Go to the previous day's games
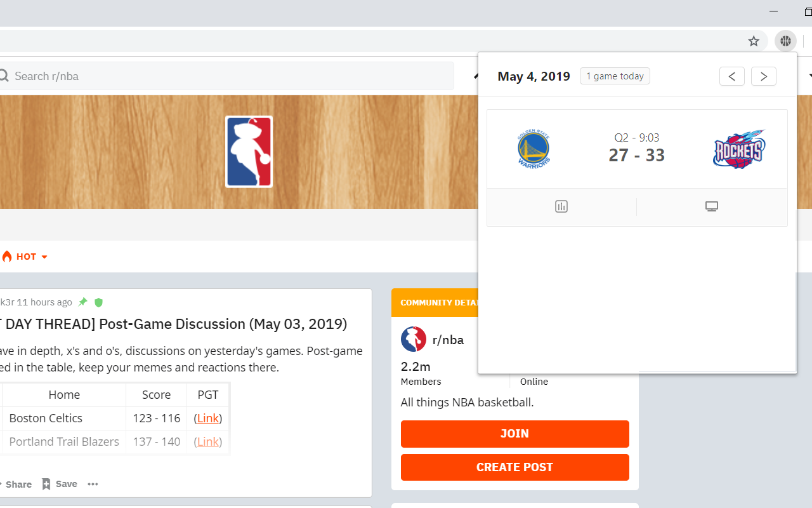This screenshot has width=812, height=508. (732, 76)
